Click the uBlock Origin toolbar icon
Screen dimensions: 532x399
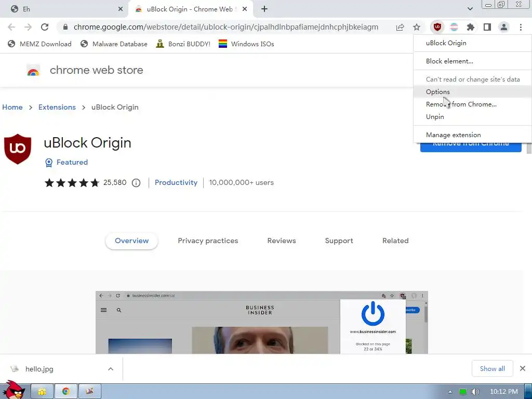click(x=437, y=27)
